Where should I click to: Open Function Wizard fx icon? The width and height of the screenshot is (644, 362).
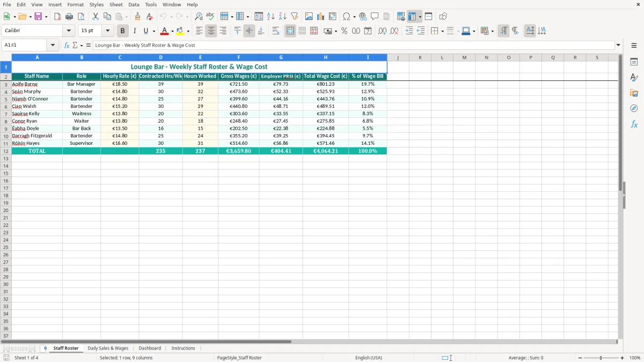(x=67, y=45)
